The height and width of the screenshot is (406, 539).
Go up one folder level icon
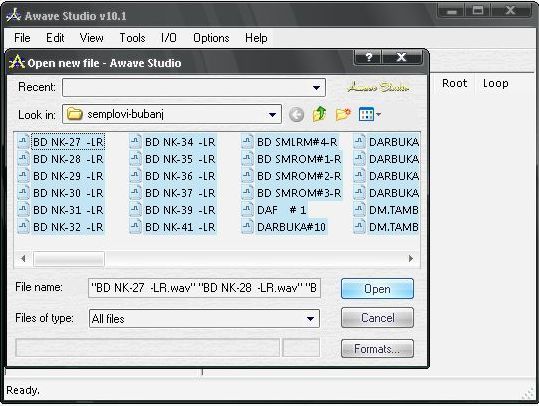(319, 114)
